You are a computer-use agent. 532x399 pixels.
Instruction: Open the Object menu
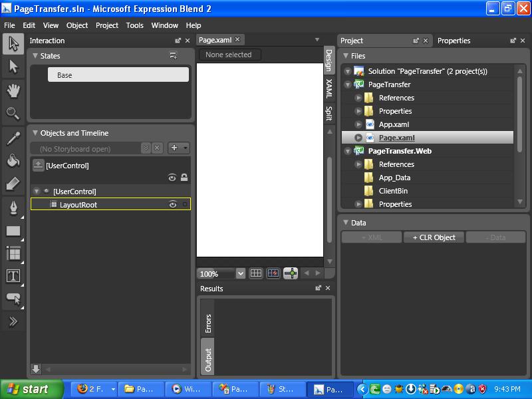tap(77, 25)
